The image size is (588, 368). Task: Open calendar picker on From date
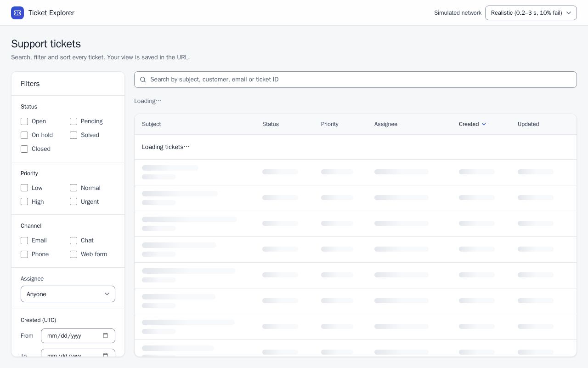(105, 335)
